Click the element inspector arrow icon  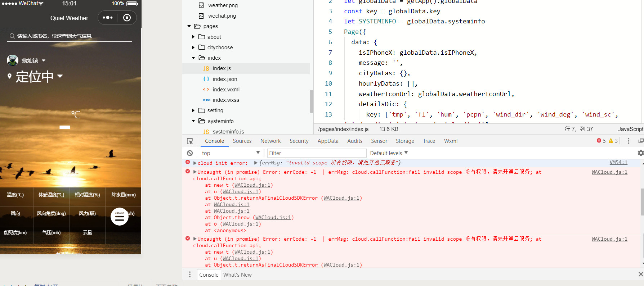click(x=190, y=141)
